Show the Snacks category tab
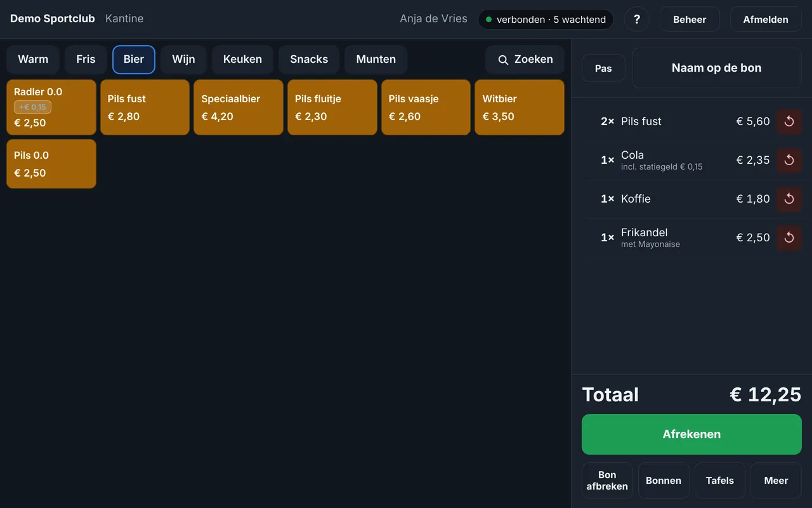The height and width of the screenshot is (508, 812). pos(309,60)
